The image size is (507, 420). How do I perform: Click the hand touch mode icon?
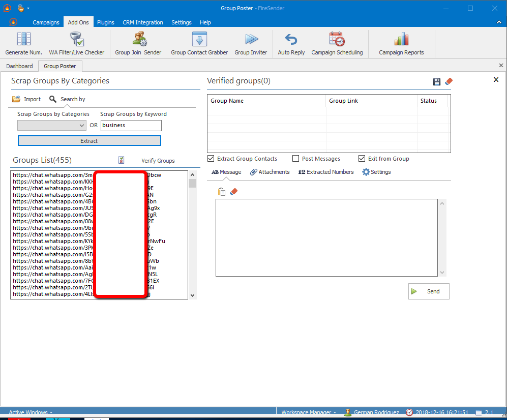pyautogui.click(x=21, y=8)
